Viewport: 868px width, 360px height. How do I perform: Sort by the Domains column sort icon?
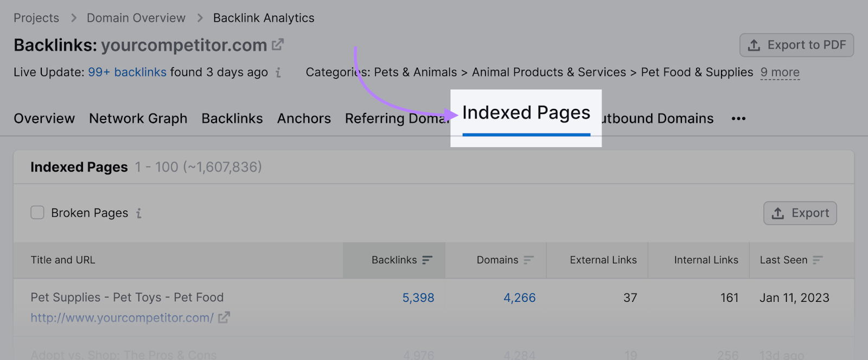point(529,260)
